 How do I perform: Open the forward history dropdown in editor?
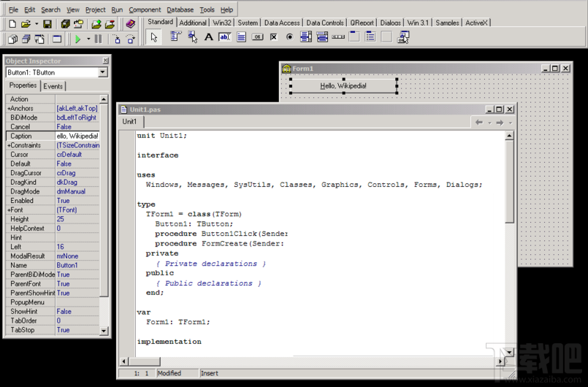click(511, 123)
